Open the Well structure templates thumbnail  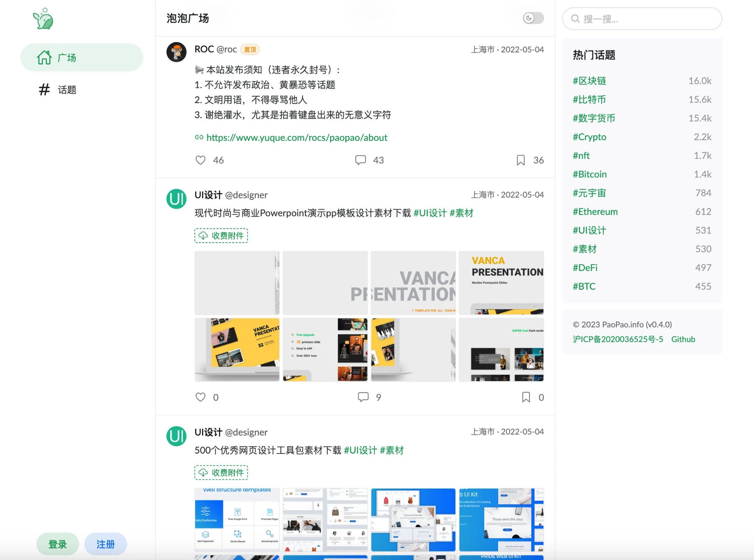pyautogui.click(x=237, y=520)
